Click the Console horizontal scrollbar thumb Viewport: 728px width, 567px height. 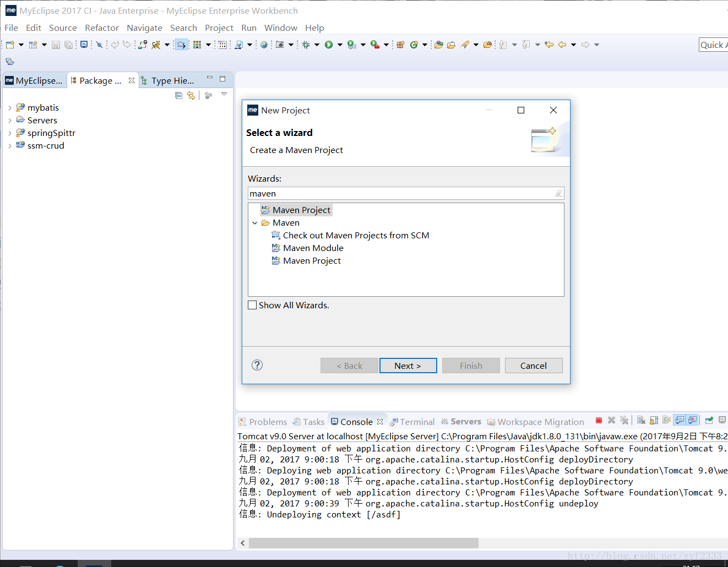pos(363,543)
